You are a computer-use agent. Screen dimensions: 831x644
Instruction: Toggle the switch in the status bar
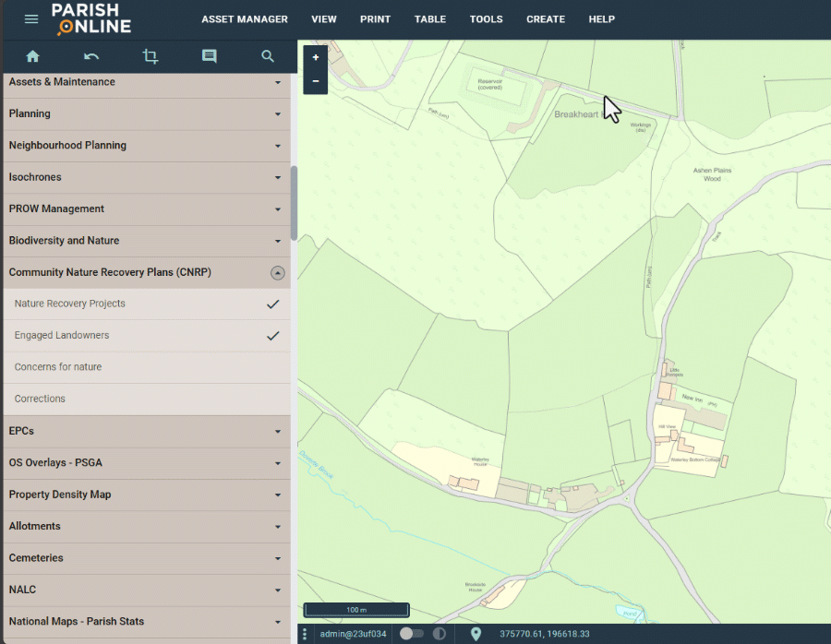(411, 634)
